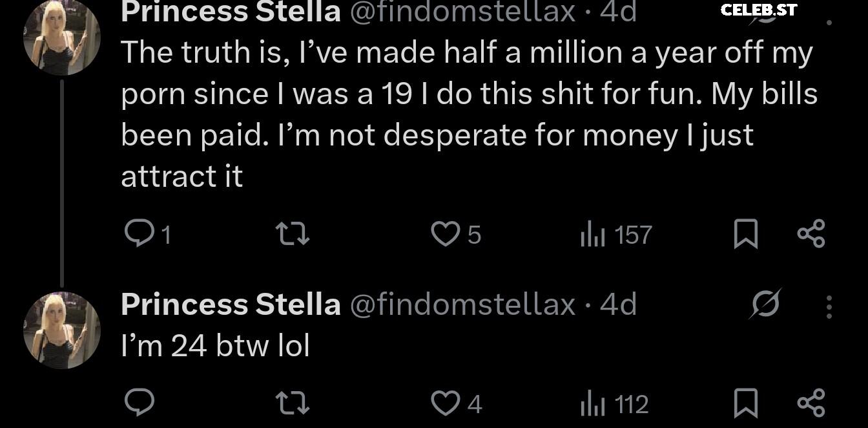Like the tweet with 5 likes
The image size is (868, 428).
pyautogui.click(x=456, y=234)
